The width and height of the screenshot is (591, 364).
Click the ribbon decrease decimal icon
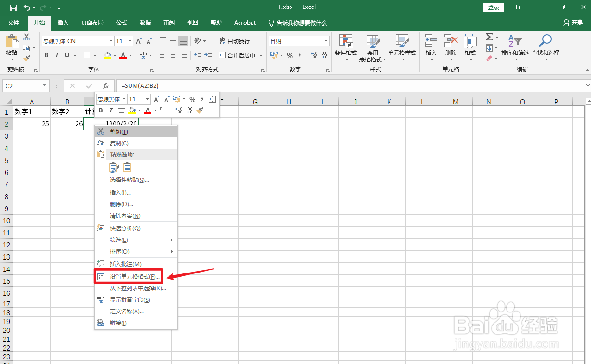point(325,55)
